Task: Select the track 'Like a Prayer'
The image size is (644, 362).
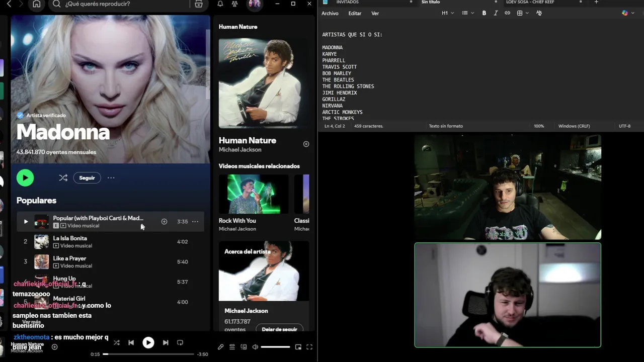Action: coord(69,258)
